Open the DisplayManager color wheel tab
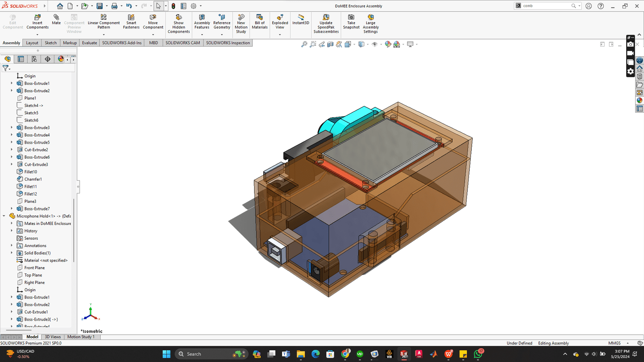The width and height of the screenshot is (644, 362). pos(61,59)
